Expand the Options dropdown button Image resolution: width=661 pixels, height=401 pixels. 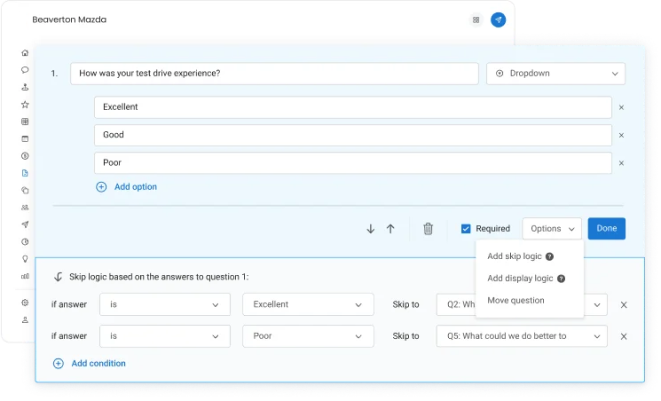click(x=551, y=228)
